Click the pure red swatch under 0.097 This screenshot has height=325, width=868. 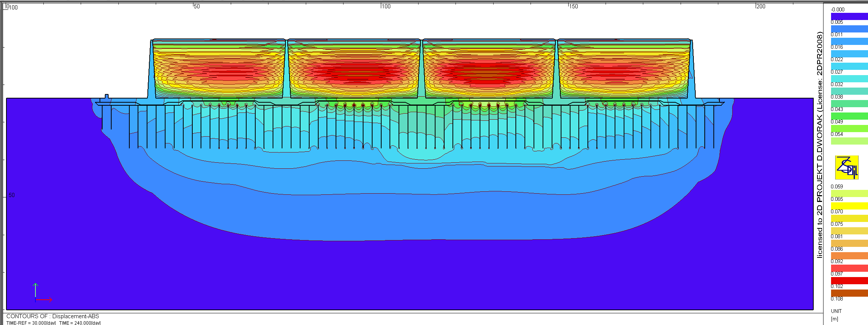849,280
